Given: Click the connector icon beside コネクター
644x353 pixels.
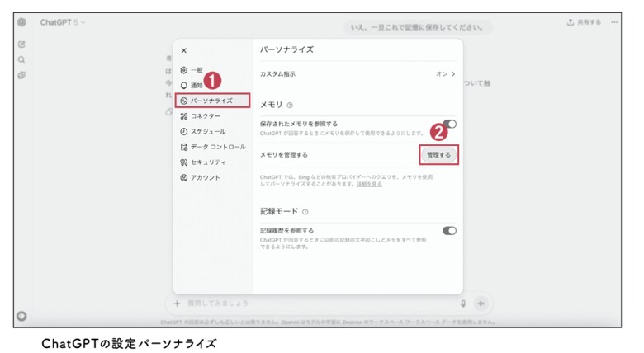Looking at the screenshot, I should click(183, 116).
